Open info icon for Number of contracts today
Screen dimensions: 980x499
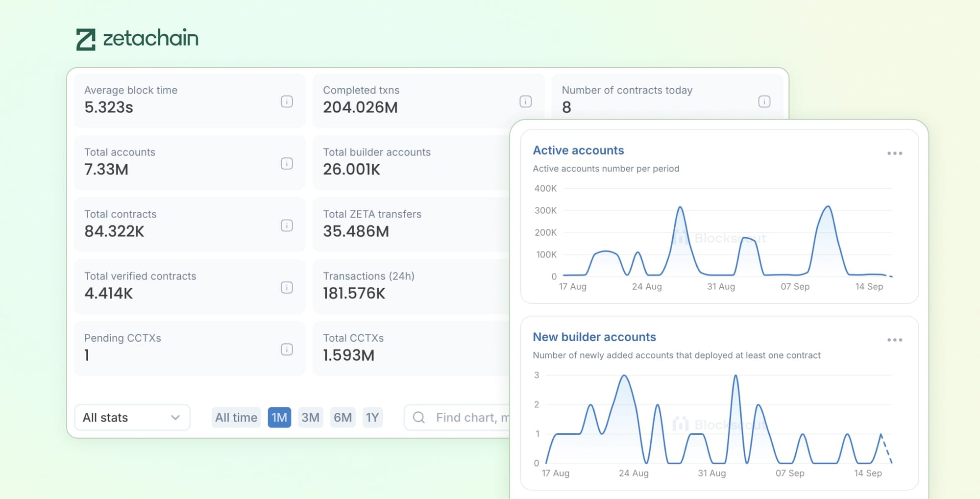(764, 101)
